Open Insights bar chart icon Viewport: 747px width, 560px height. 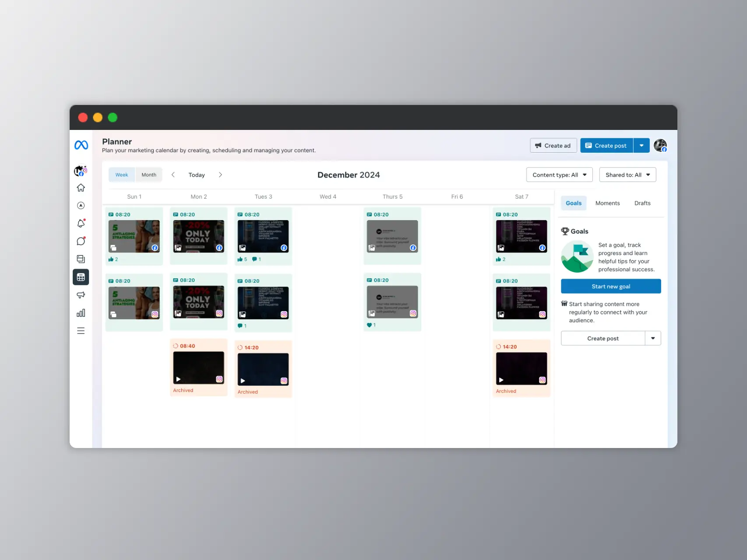point(81,313)
